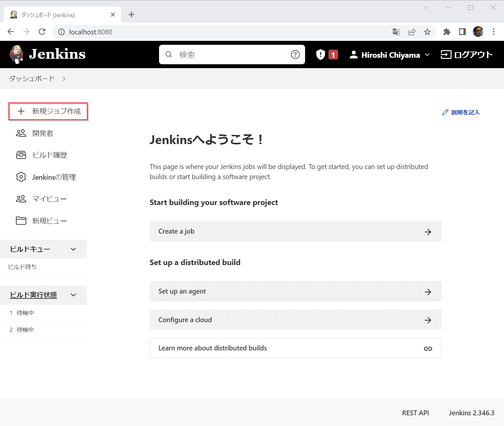The height and width of the screenshot is (426, 504).
Task: Click the magnifier icon in search box
Action: 169,55
